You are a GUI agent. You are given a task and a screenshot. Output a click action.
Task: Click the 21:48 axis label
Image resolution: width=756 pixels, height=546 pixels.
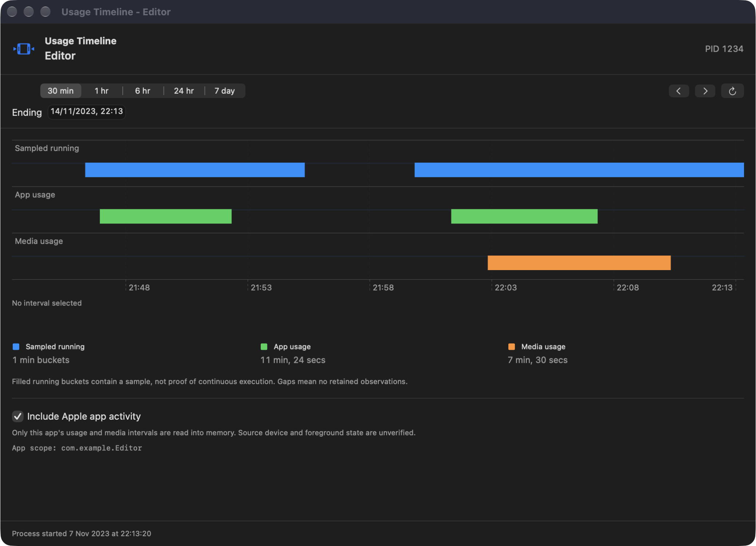(139, 288)
